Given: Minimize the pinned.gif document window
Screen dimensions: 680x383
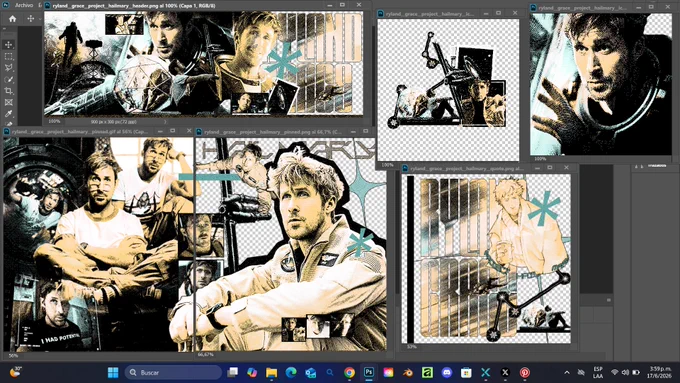Looking at the screenshot, I should (160, 131).
